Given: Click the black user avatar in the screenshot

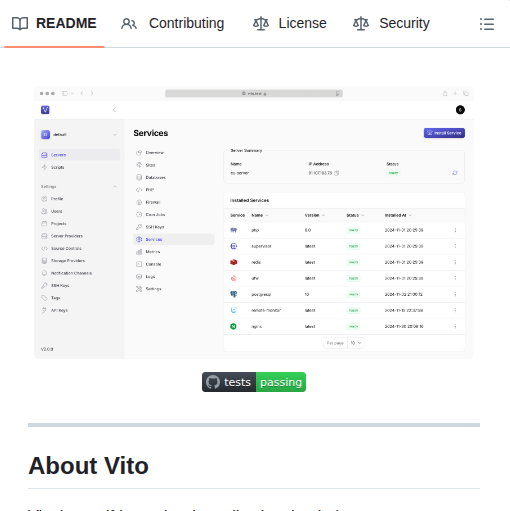Looking at the screenshot, I should 460,110.
